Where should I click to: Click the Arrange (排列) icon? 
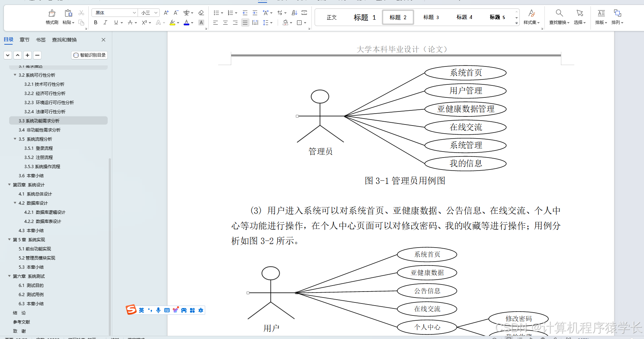tap(617, 13)
